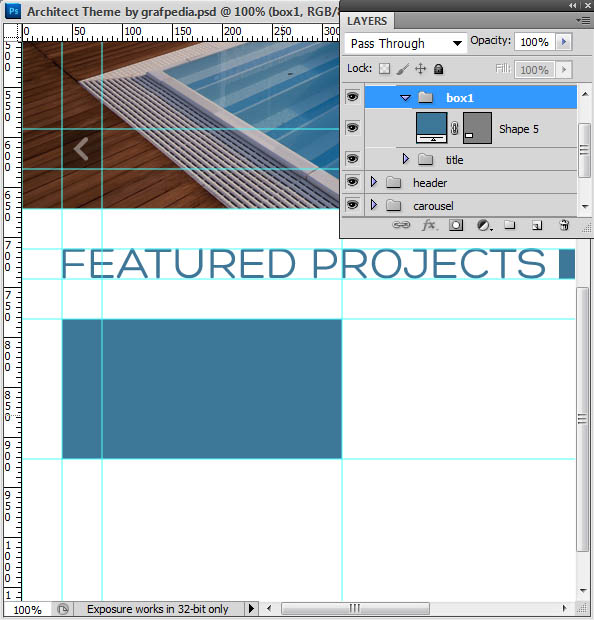Select the LAYERS tab
Viewport: 594px width, 620px height.
click(x=367, y=21)
